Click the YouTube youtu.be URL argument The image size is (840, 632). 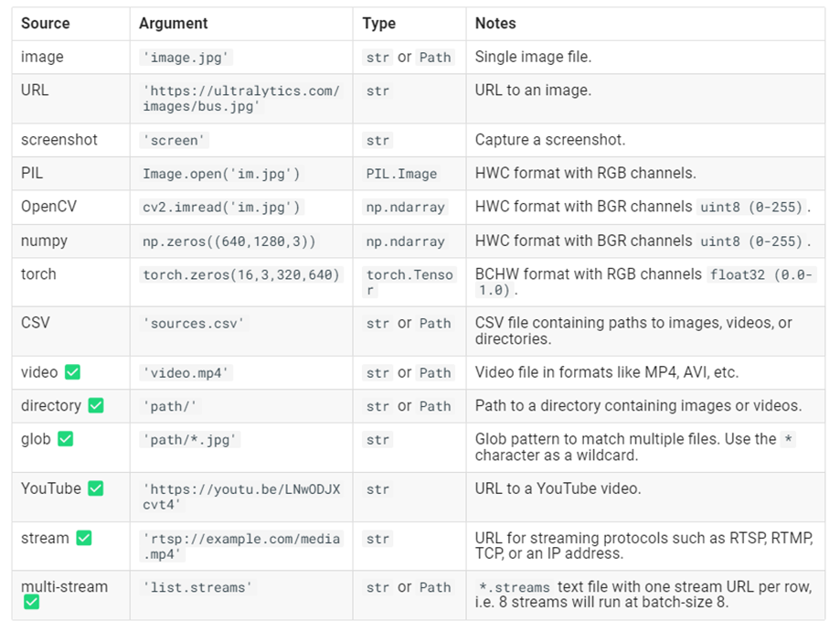(x=241, y=497)
